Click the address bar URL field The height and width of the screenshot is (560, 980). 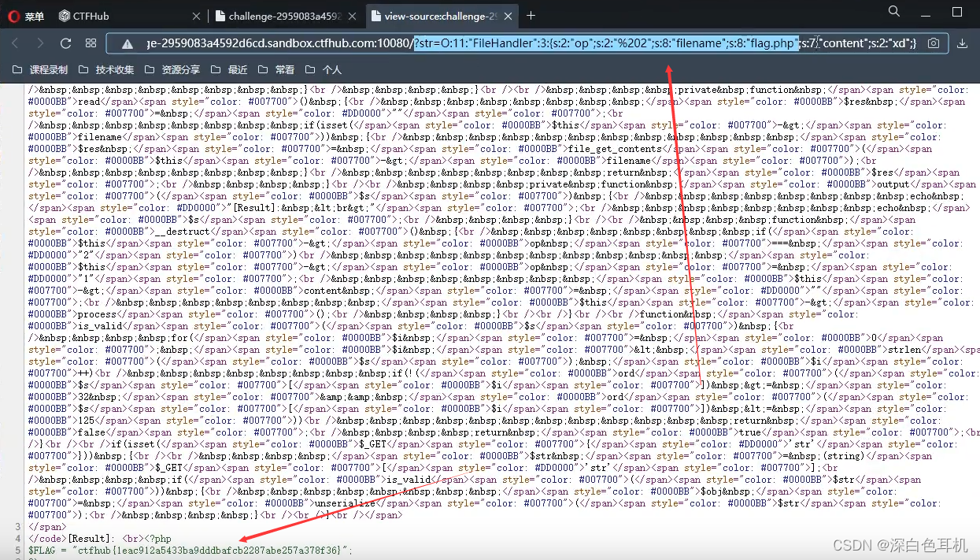(x=527, y=43)
